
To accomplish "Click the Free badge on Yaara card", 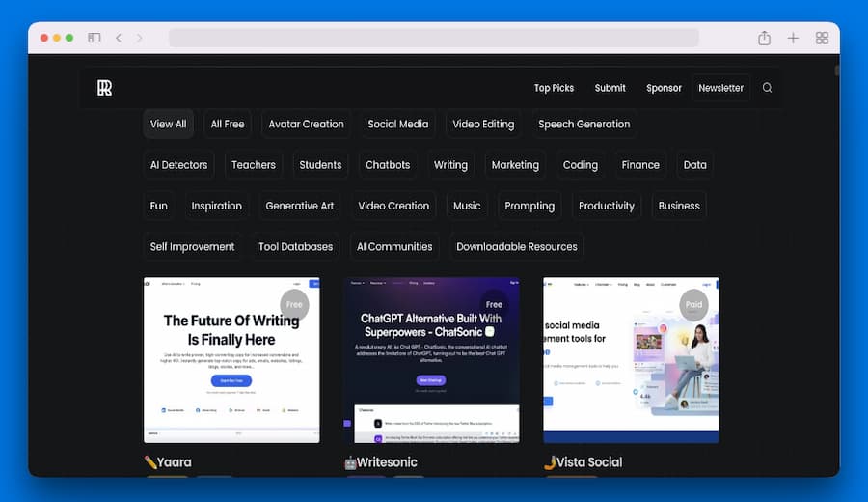I will tap(294, 304).
